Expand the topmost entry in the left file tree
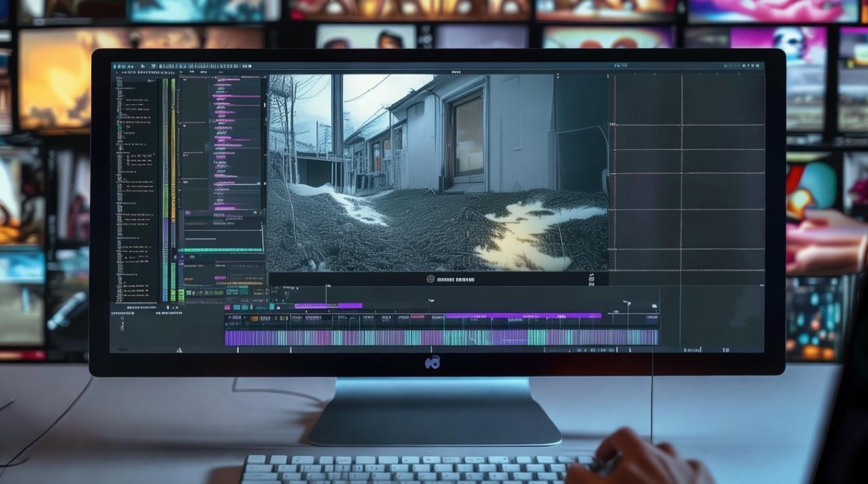The width and height of the screenshot is (868, 484). [118, 77]
